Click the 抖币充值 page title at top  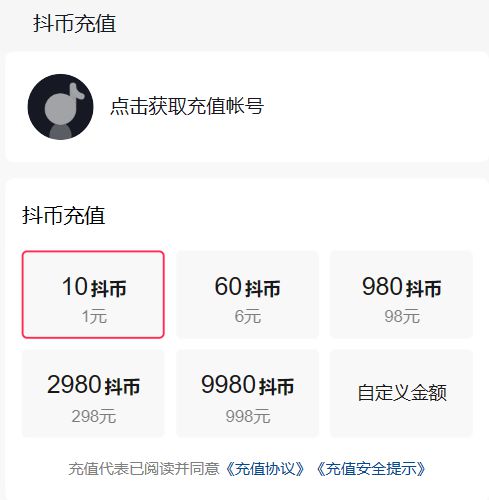(x=74, y=24)
